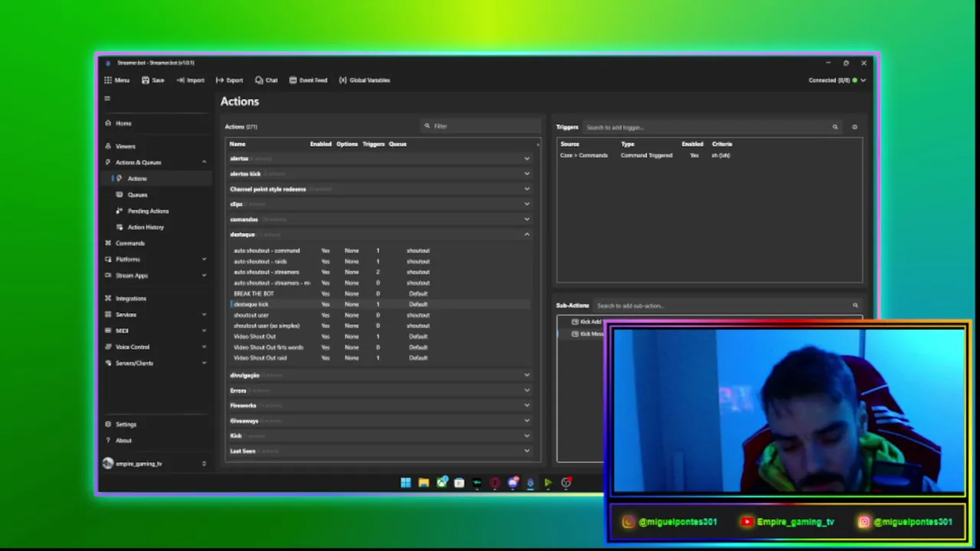This screenshot has width=980, height=551.
Task: Collapse the destaque group
Action: 527,234
